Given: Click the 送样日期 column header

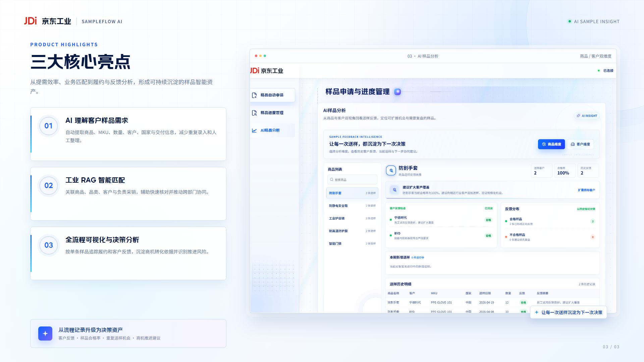Looking at the screenshot, I should pos(485,293).
